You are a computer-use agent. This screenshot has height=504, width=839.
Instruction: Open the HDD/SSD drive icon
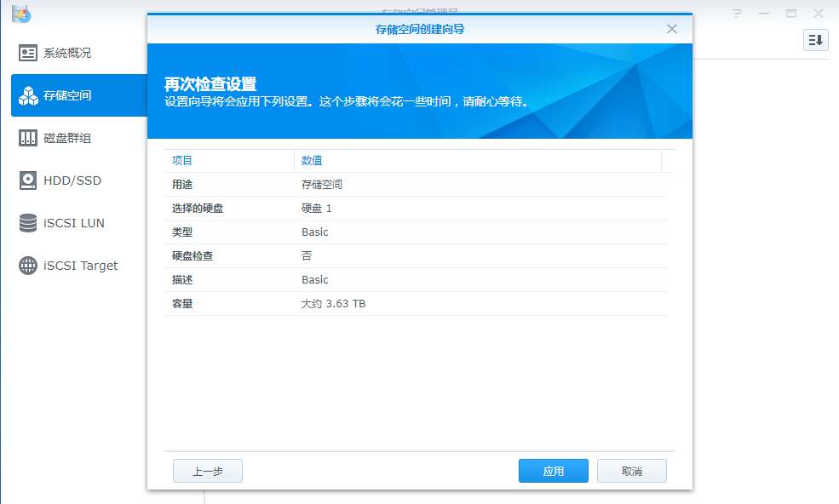[28, 180]
